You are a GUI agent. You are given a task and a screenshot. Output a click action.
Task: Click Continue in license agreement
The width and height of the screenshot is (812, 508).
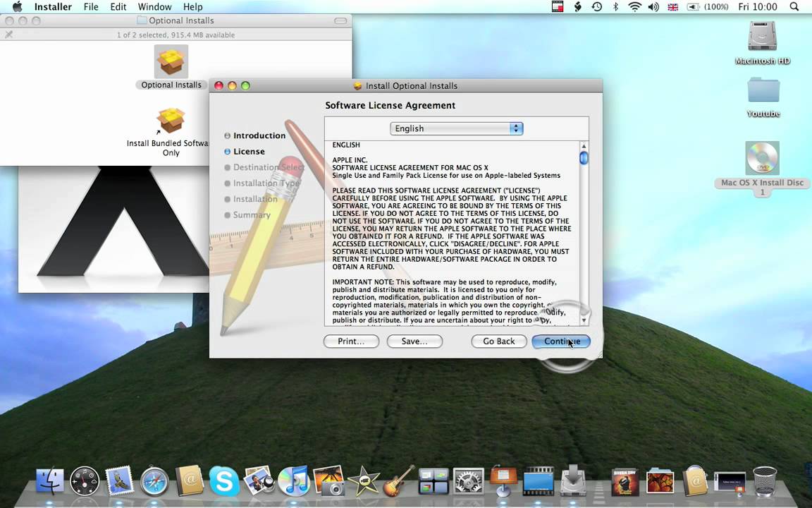tap(561, 341)
